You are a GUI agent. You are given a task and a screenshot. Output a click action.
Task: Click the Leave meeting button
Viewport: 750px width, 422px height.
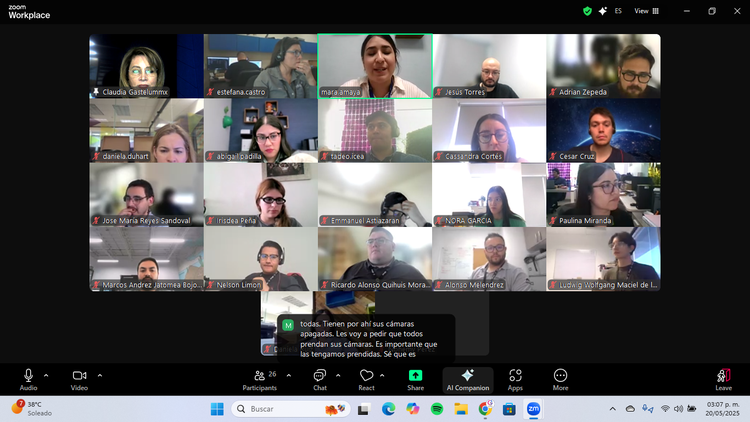(x=723, y=378)
